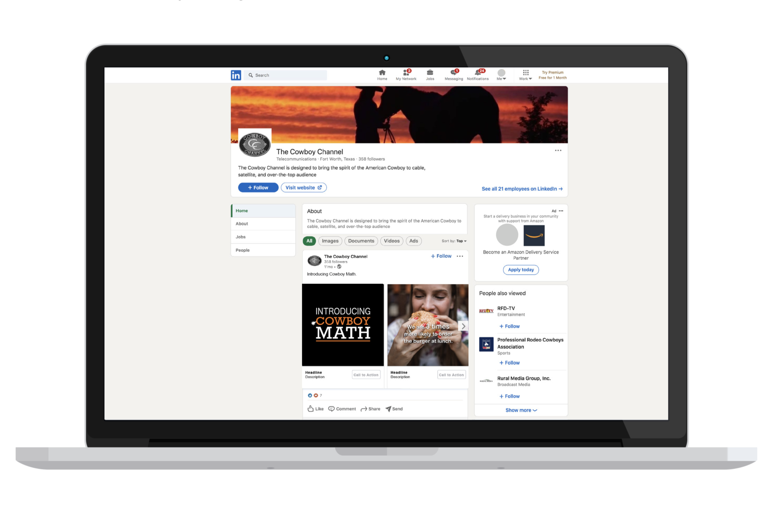The height and width of the screenshot is (532, 774).
Task: Follow RFD-TV in People also viewed
Action: tap(509, 326)
